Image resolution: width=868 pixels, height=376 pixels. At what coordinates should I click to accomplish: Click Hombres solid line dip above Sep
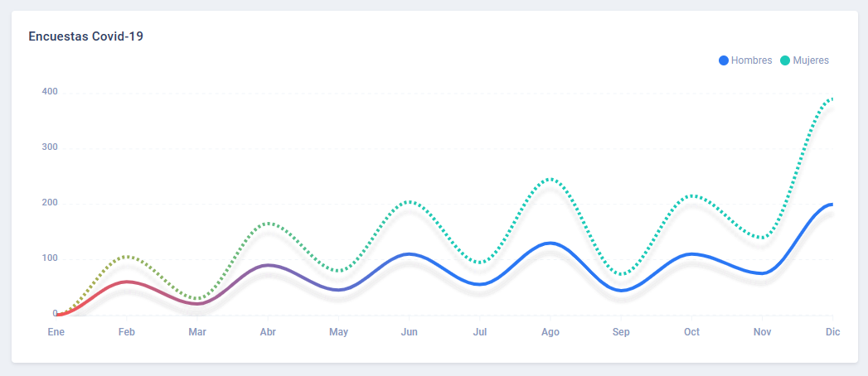621,291
